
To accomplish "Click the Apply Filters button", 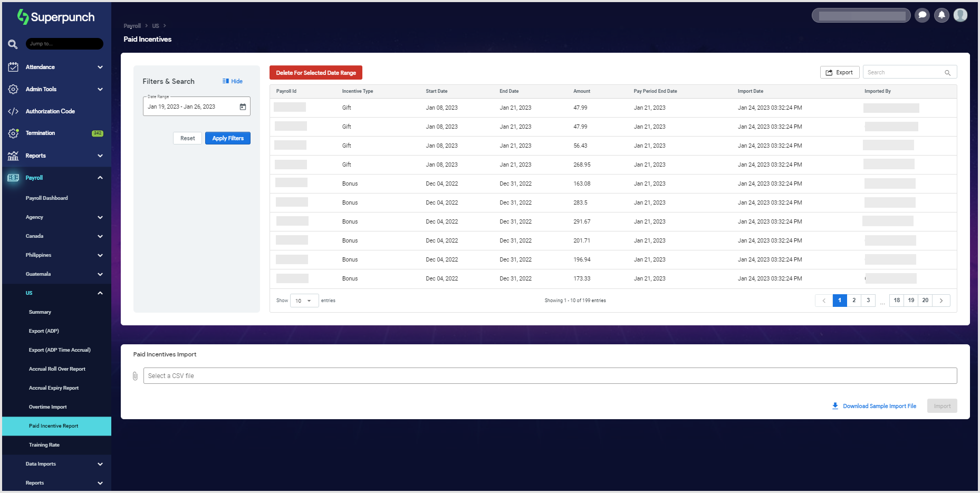I will click(227, 138).
